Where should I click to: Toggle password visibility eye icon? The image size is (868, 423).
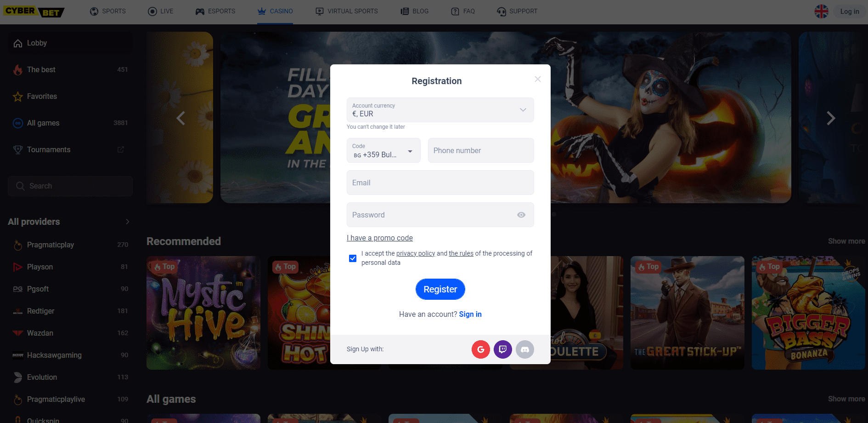(521, 215)
